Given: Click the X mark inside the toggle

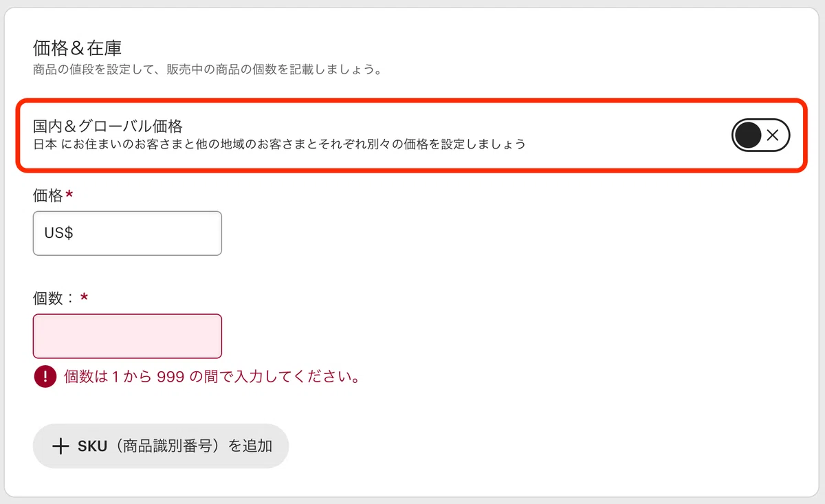Looking at the screenshot, I should [x=773, y=135].
